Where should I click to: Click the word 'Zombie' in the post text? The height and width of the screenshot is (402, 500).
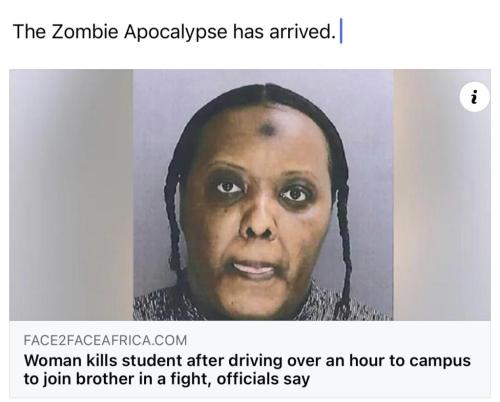(85, 32)
